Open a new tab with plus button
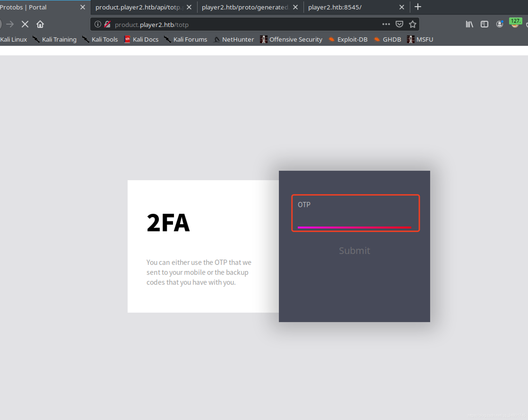 point(418,7)
